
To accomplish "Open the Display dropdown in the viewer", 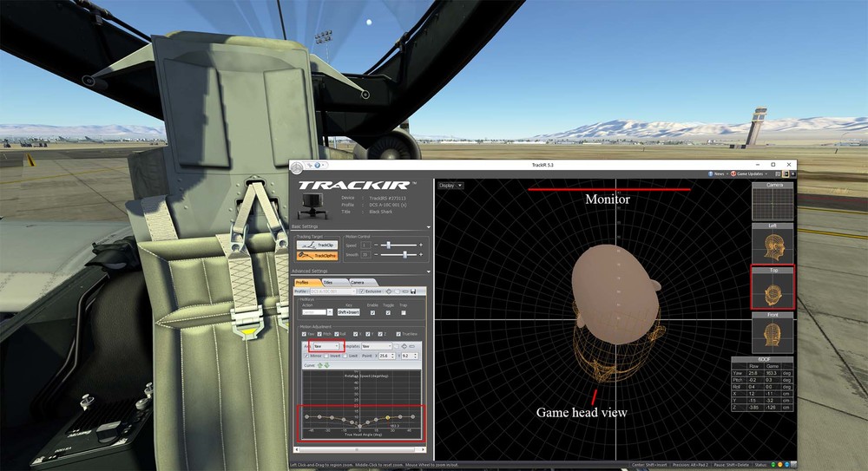I will (x=450, y=186).
